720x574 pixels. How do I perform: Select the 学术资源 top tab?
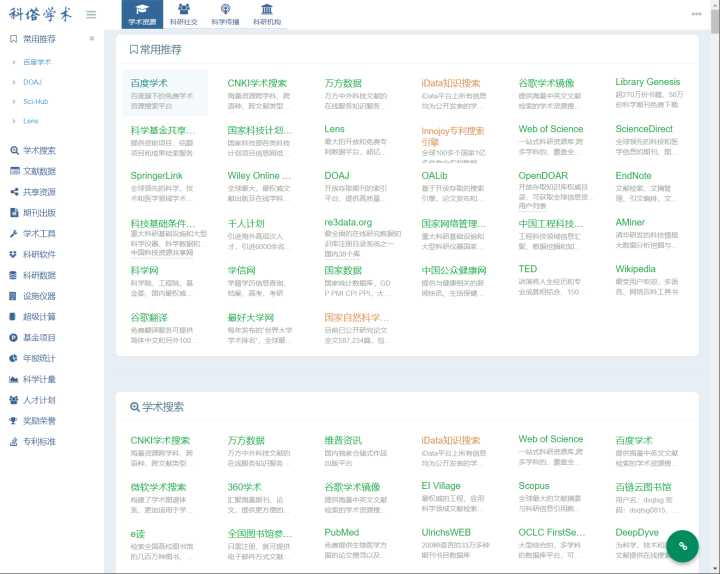pos(142,14)
